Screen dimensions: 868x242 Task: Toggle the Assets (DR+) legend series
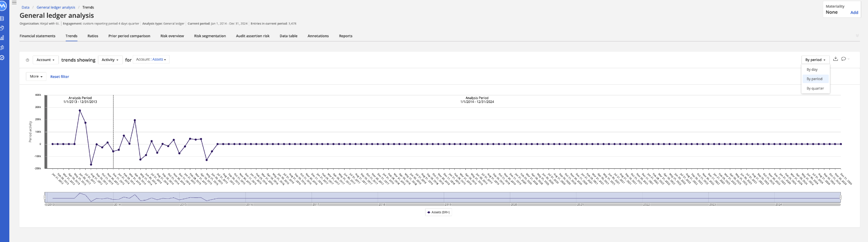[x=439, y=212]
